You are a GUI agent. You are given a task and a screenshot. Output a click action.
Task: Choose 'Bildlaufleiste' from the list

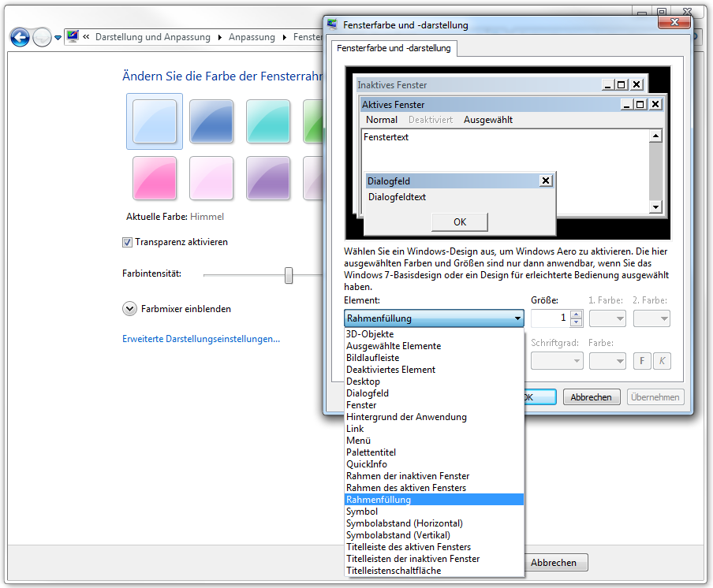coord(435,358)
